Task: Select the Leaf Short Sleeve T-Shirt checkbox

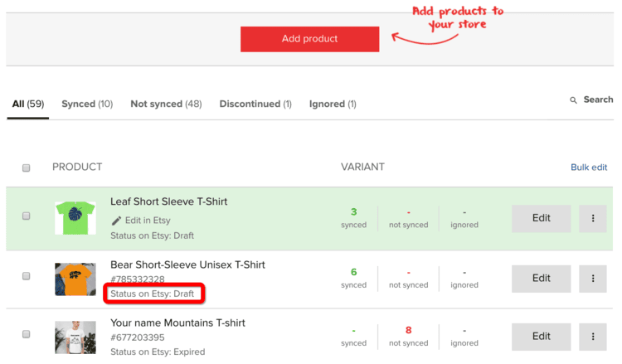Action: [x=27, y=216]
